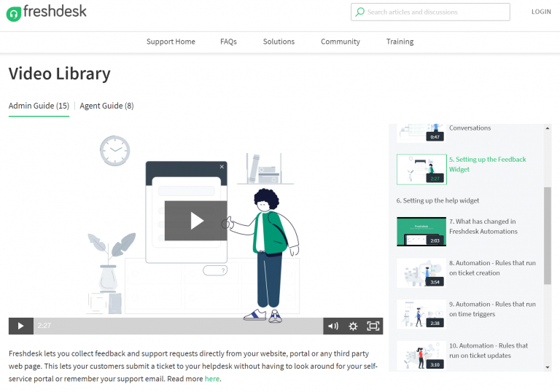Enter fullscreen mode for the video

[373, 326]
